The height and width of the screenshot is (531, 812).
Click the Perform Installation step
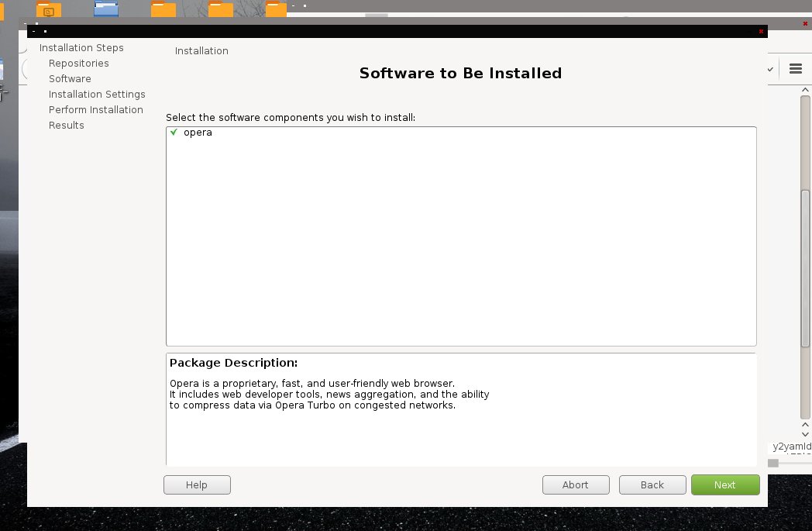click(96, 110)
